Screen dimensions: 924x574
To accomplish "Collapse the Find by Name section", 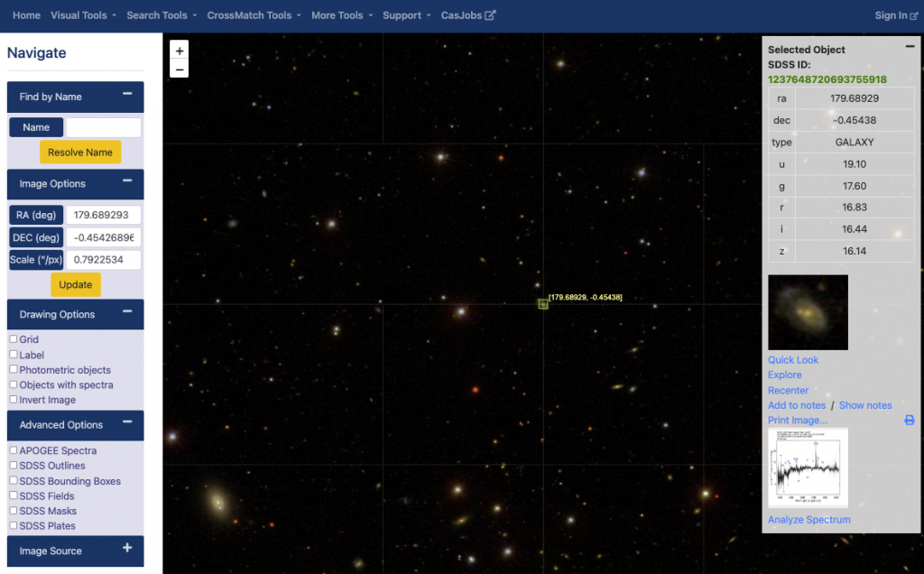I will click(127, 94).
